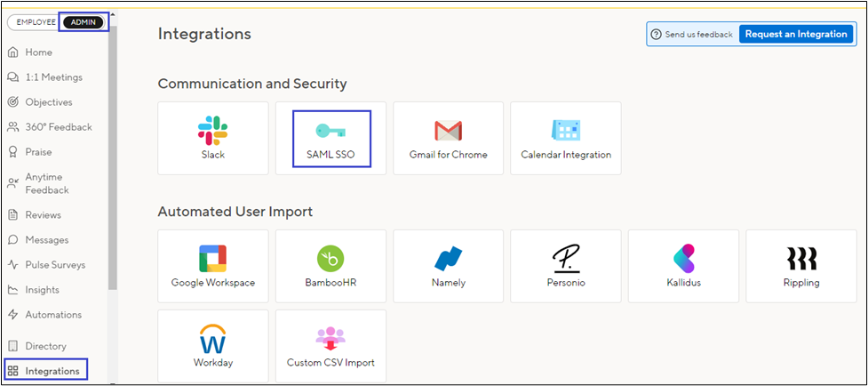Open the Workday integration
Image resolution: width=868 pixels, height=386 pixels.
click(x=212, y=345)
